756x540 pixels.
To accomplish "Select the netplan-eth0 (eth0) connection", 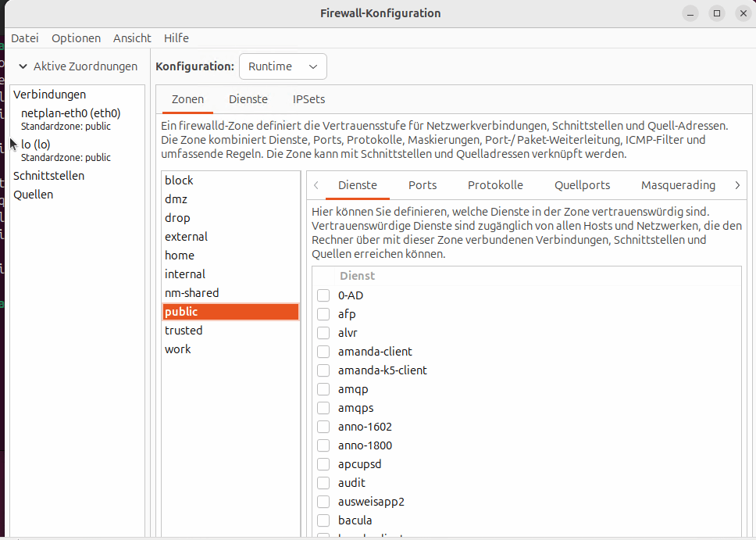I will pyautogui.click(x=70, y=113).
